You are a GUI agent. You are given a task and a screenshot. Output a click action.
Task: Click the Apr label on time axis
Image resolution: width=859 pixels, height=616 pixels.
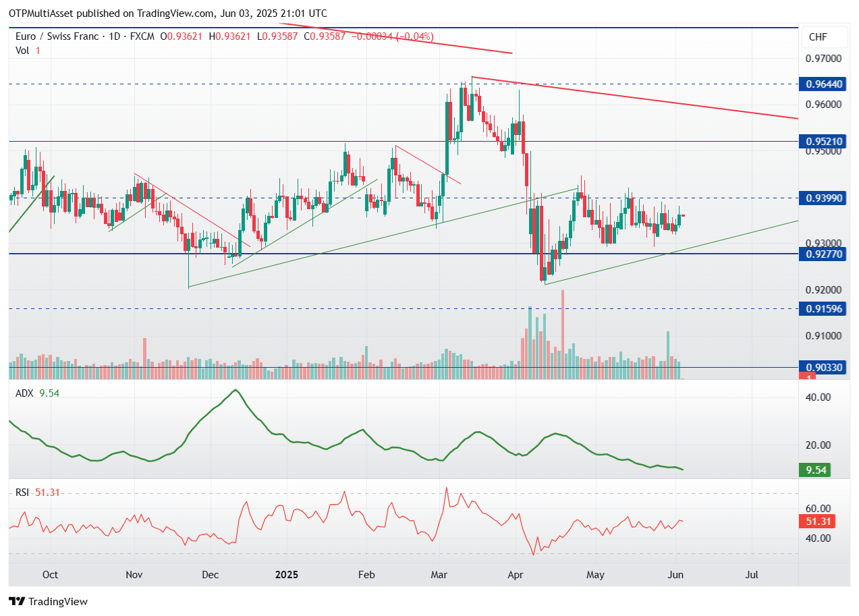[516, 575]
